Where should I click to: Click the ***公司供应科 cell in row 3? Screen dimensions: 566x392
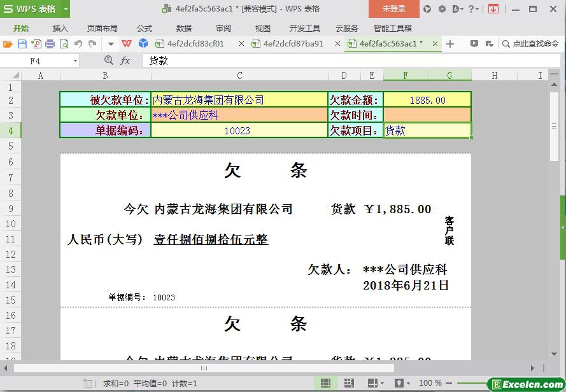(x=239, y=115)
